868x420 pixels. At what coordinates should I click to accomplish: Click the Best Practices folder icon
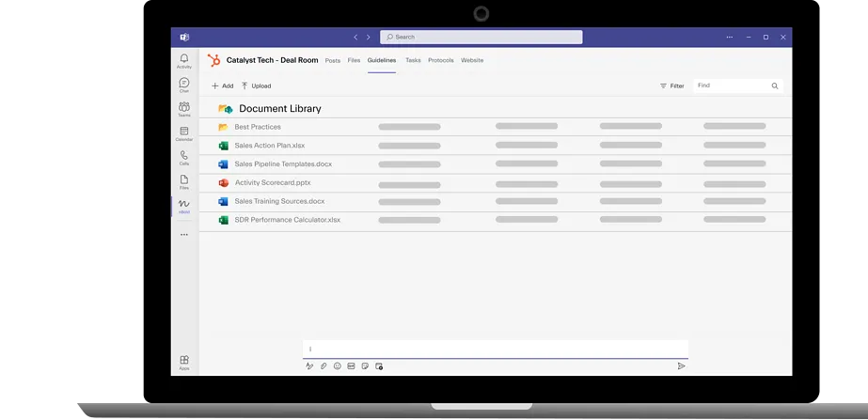point(223,127)
